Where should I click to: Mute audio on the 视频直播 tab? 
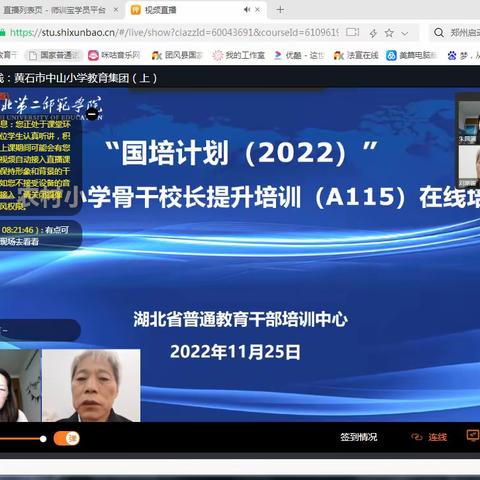point(247,10)
